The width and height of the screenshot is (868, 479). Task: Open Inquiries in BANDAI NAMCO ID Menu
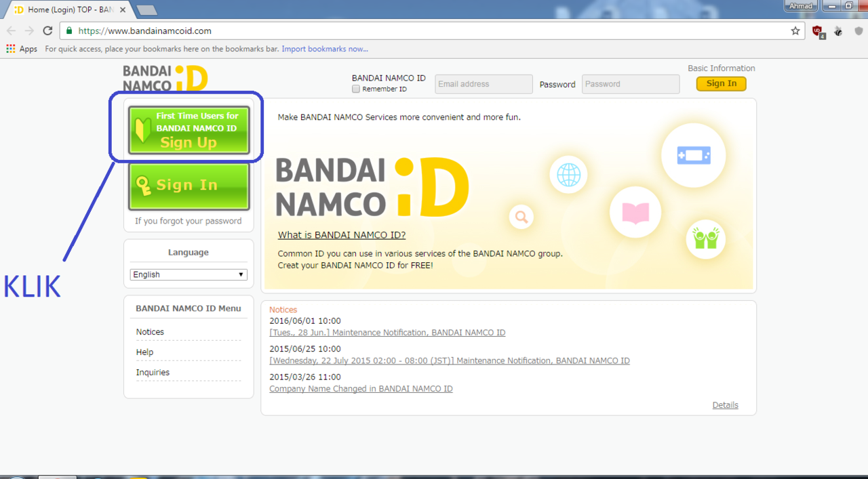153,373
